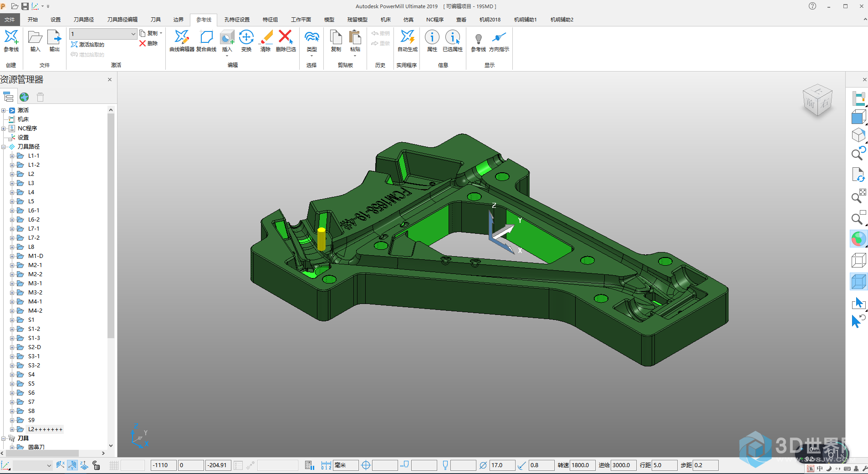Toggle the grid icon in the status bar
The width and height of the screenshot is (868, 474).
[114, 465]
